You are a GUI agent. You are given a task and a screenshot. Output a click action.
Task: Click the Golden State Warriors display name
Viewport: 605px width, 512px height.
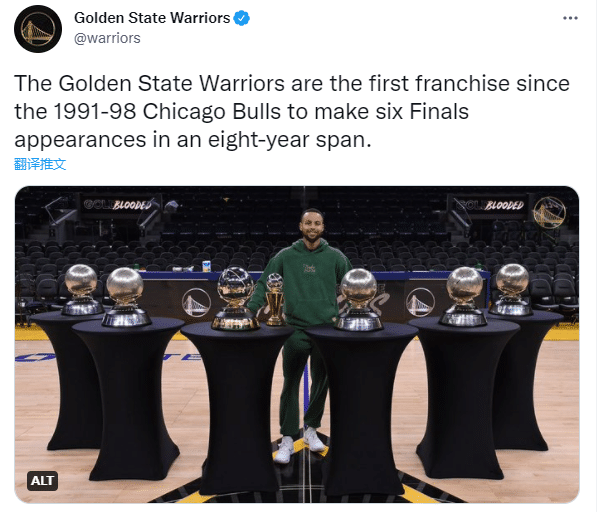(x=151, y=19)
